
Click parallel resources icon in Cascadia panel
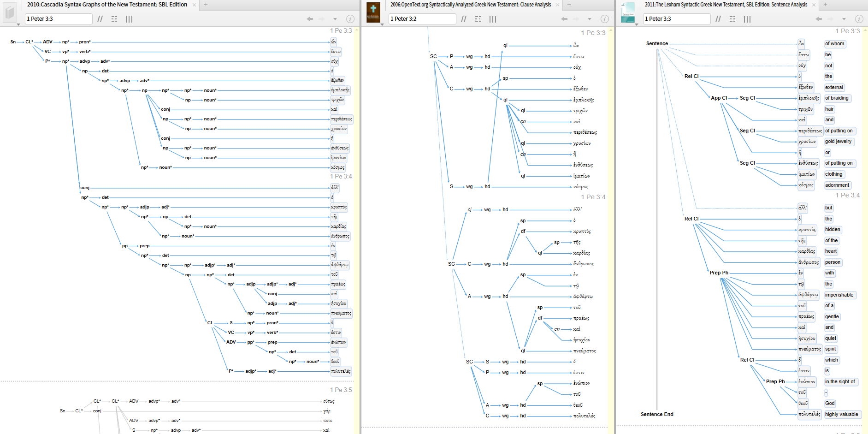[100, 19]
